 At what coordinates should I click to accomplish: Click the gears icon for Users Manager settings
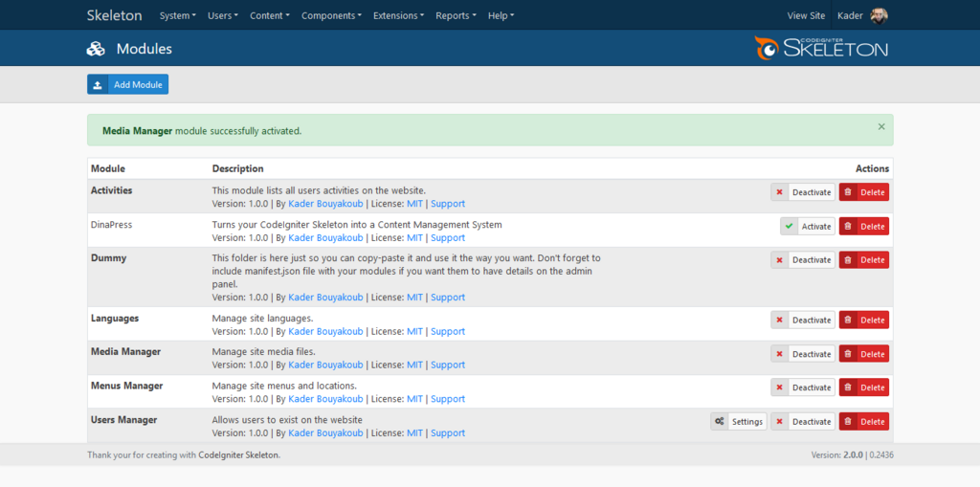point(720,421)
